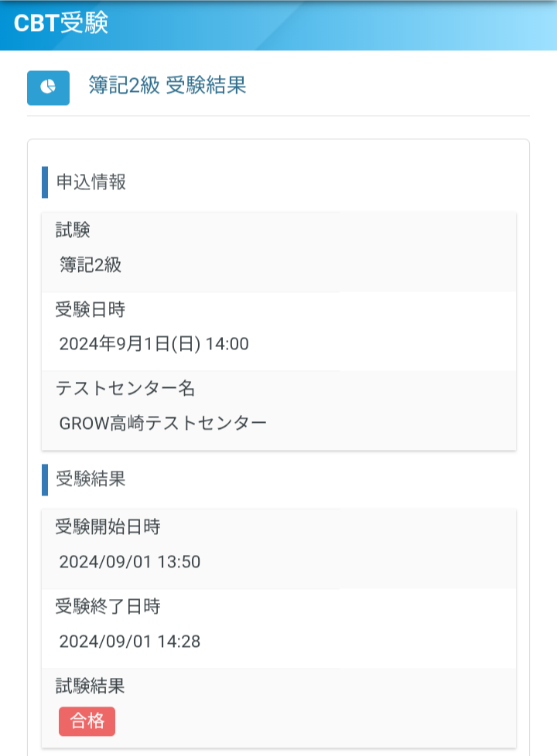Click the end time 2024/09/01 14:28
The width and height of the screenshot is (557, 756).
click(130, 641)
